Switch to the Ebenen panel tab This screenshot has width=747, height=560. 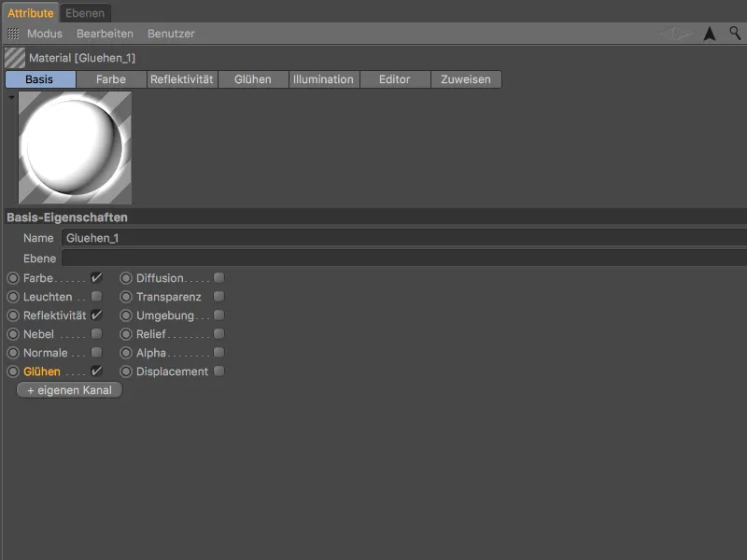[85, 13]
